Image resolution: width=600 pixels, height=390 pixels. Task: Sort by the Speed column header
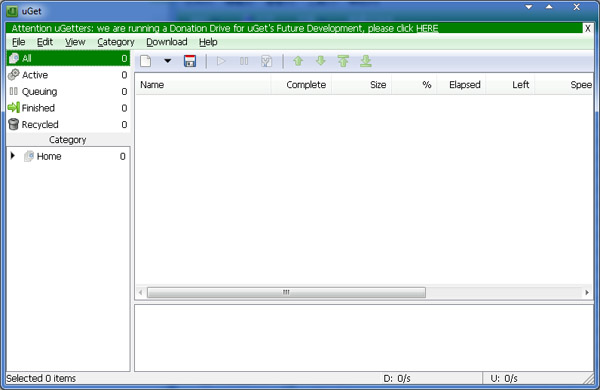click(x=564, y=85)
